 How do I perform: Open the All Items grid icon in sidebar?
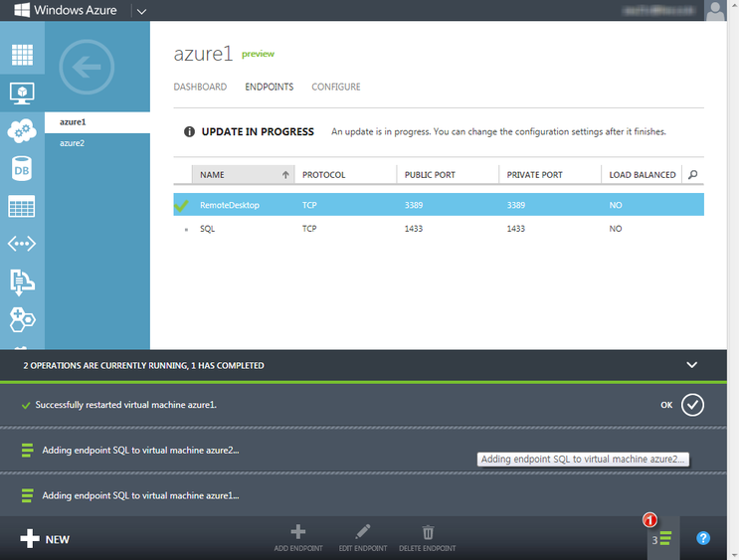coord(22,55)
